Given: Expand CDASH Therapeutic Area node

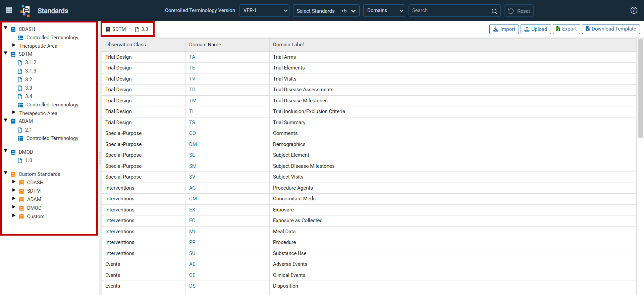Looking at the screenshot, I should (x=14, y=45).
